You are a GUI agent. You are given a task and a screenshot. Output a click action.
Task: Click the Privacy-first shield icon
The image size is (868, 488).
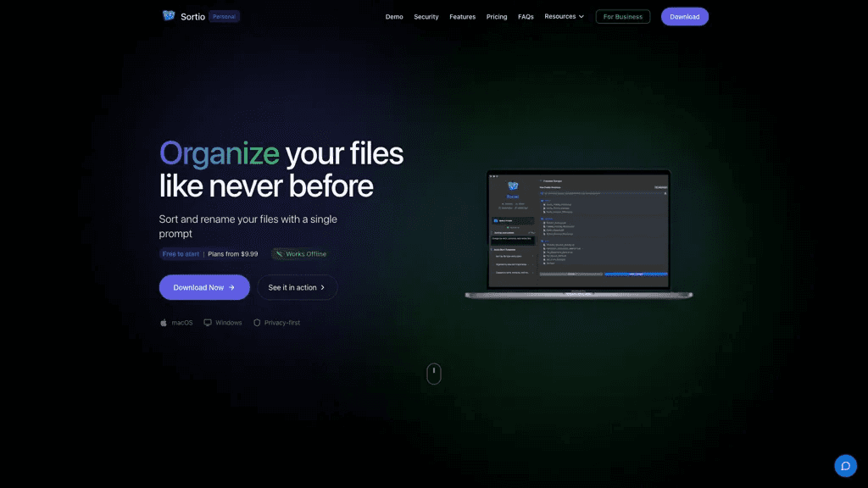pyautogui.click(x=257, y=323)
